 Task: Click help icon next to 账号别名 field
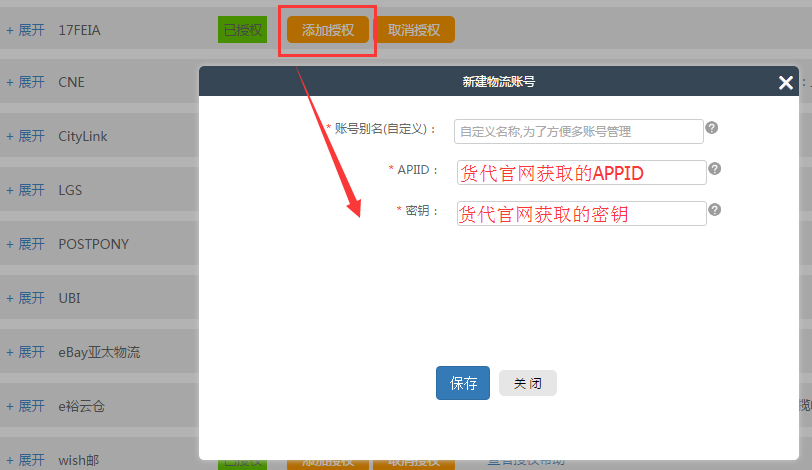click(x=712, y=127)
